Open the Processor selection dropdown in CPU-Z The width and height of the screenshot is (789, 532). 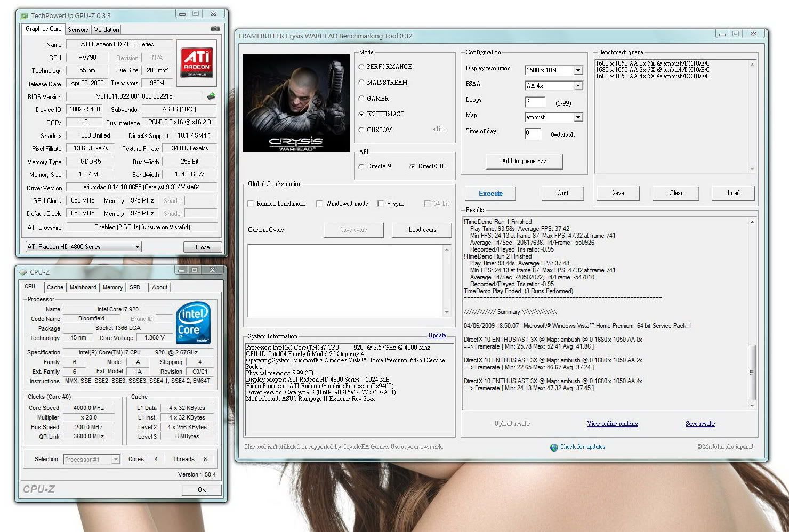[x=92, y=459]
